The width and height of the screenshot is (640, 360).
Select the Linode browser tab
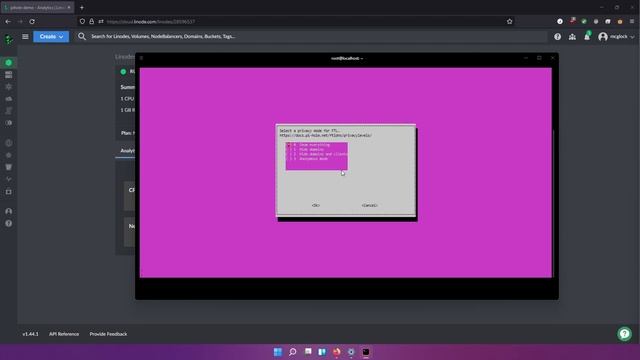[37, 7]
